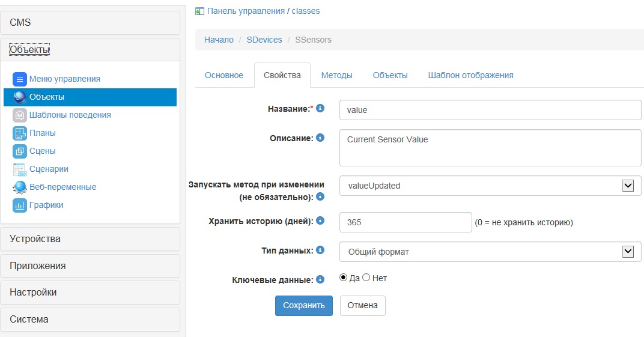Click the Сценарии sidebar icon

20,169
